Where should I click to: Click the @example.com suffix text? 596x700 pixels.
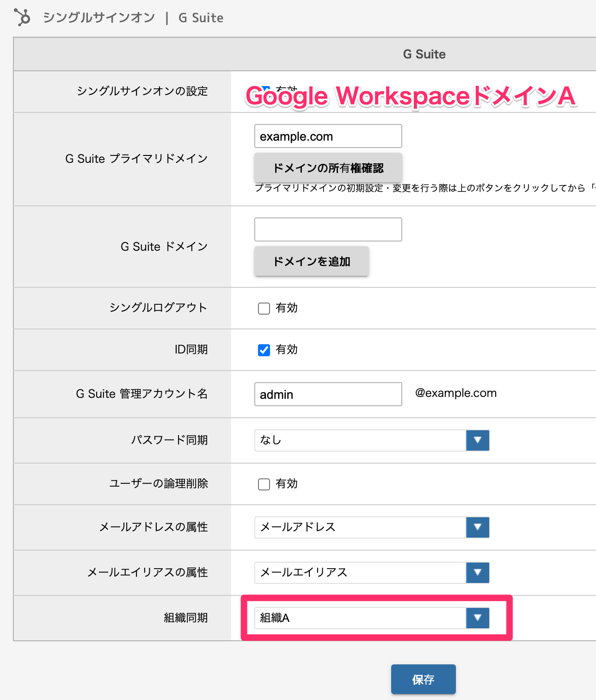(x=456, y=393)
